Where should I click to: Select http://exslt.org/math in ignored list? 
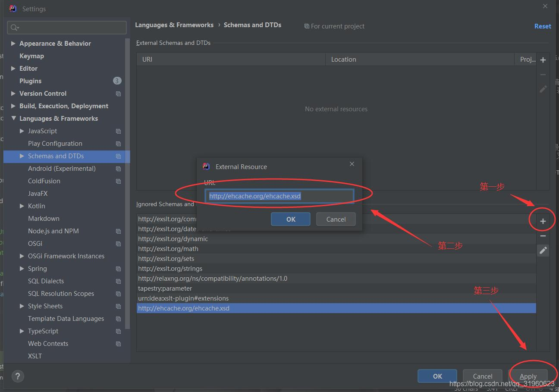click(336, 249)
